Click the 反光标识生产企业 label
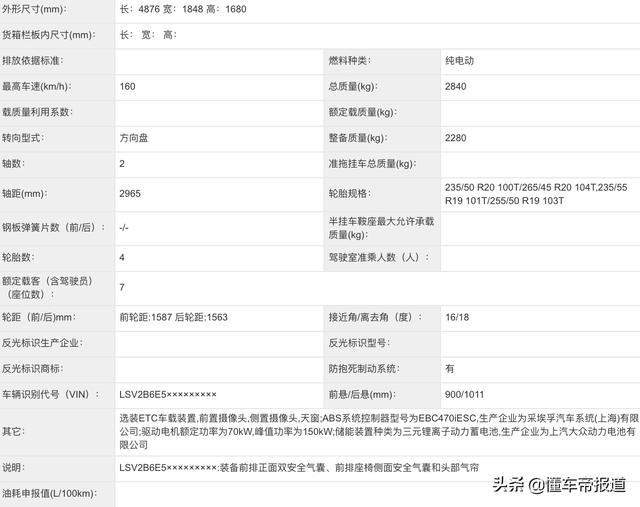 coord(42,343)
